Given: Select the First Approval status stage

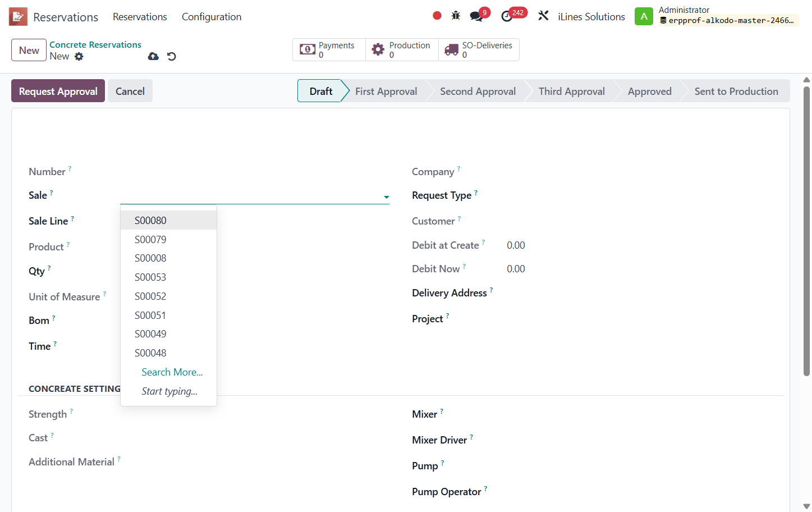Looking at the screenshot, I should [386, 91].
